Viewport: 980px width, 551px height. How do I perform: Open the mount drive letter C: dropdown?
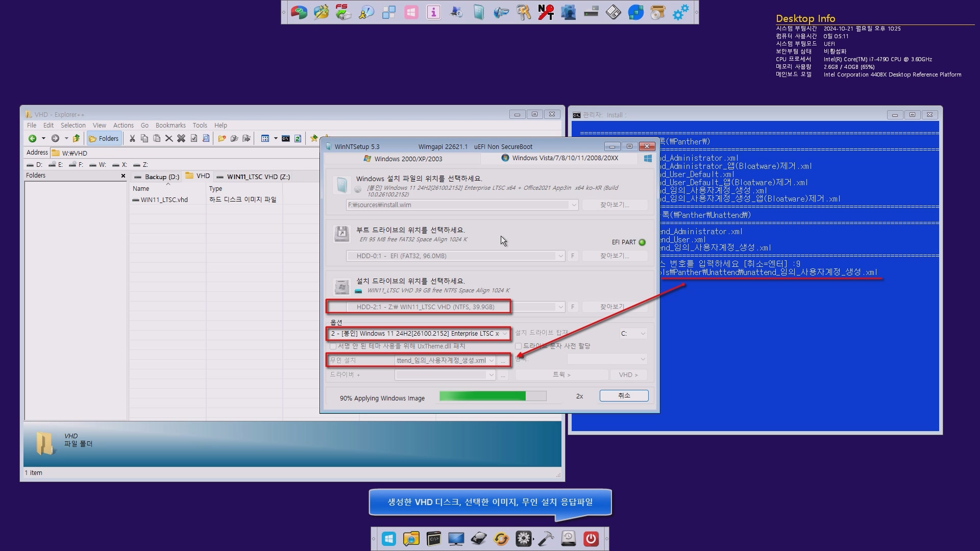[x=643, y=333]
